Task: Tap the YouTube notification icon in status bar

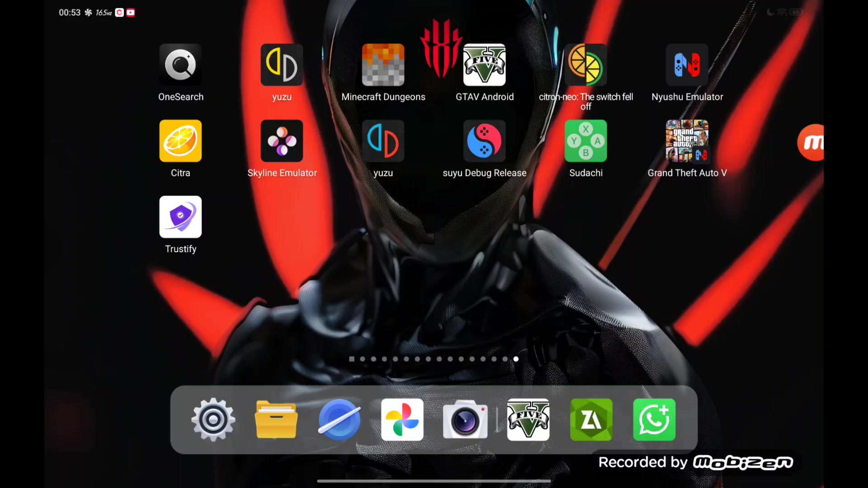Action: 131,13
